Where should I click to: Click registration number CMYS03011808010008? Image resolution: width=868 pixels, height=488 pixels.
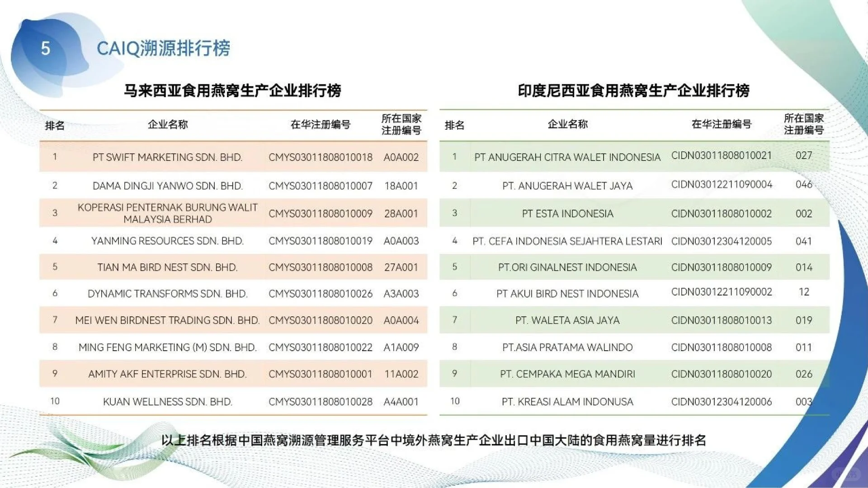click(320, 267)
